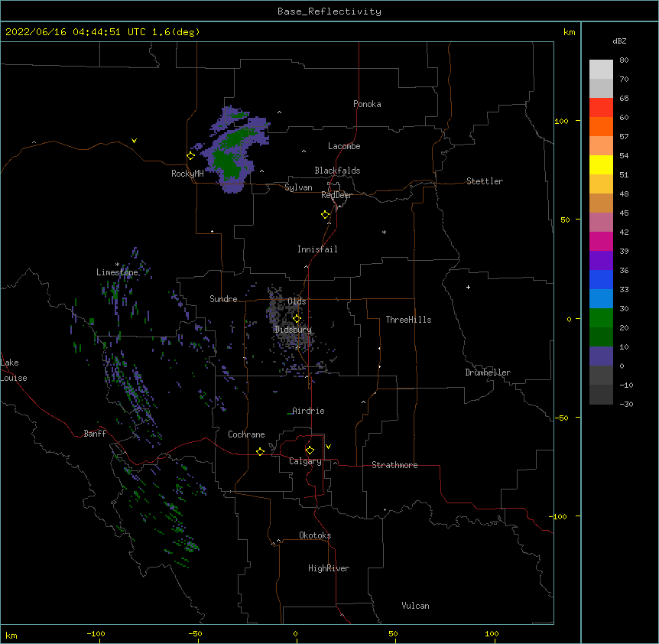
Task: Click the Ponoka city label
Action: click(367, 104)
